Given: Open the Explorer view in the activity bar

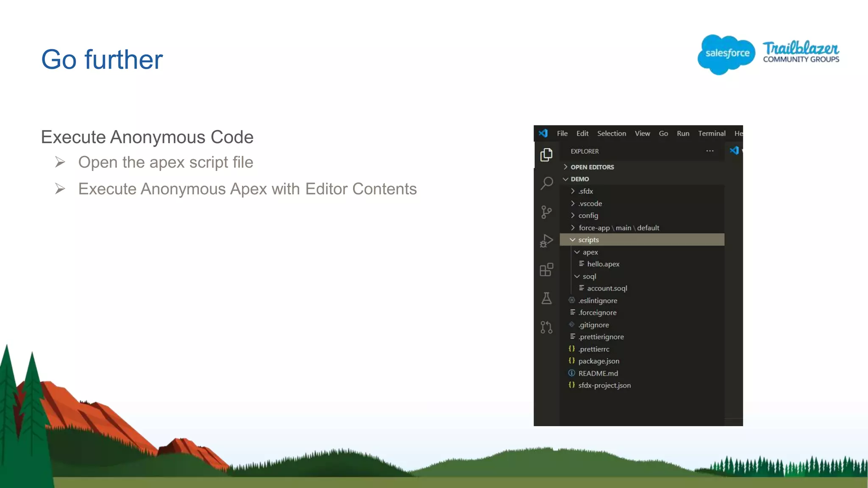Looking at the screenshot, I should coord(546,155).
